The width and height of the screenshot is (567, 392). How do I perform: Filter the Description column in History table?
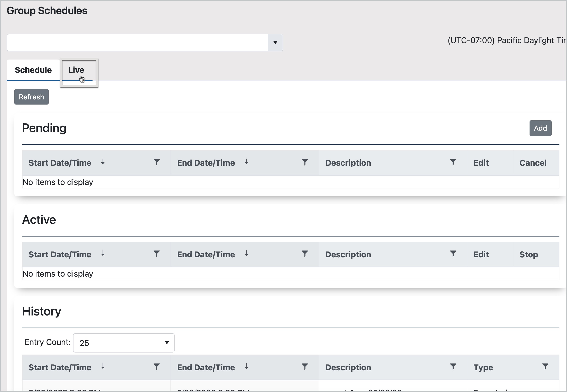point(453,366)
